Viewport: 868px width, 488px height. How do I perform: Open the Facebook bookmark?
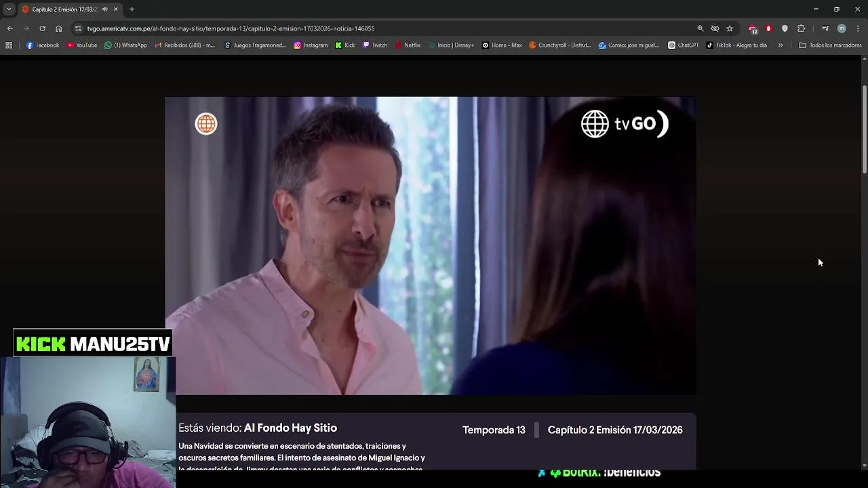point(43,45)
